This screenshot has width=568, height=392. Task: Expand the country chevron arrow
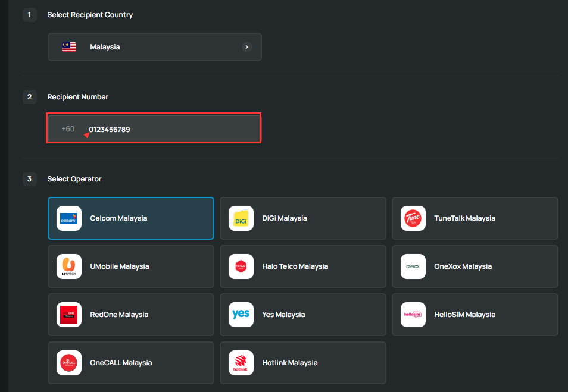point(246,47)
